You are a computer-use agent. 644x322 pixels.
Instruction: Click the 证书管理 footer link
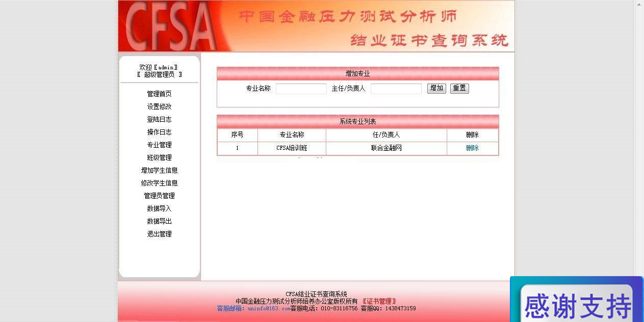pyautogui.click(x=379, y=301)
